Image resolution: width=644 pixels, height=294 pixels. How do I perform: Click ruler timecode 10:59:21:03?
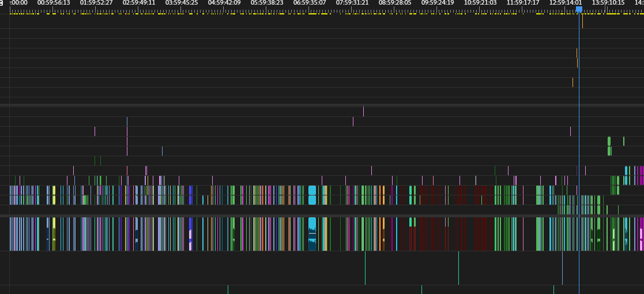(480, 3)
